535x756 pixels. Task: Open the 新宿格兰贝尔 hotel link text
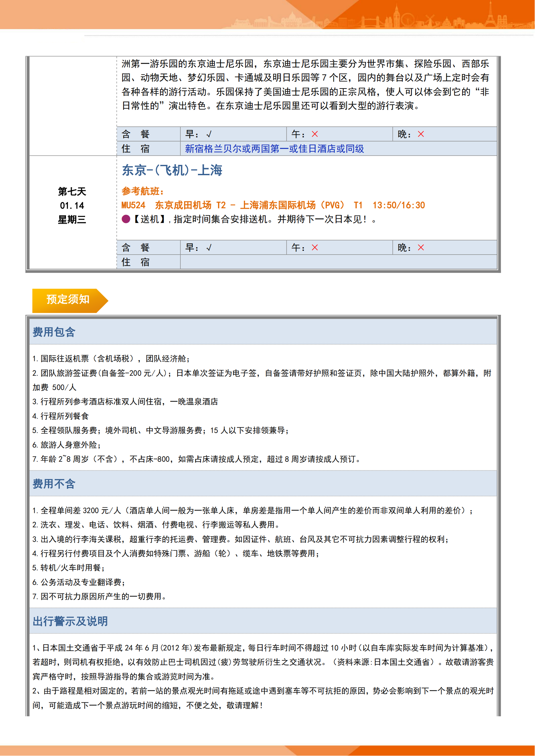coord(274,149)
